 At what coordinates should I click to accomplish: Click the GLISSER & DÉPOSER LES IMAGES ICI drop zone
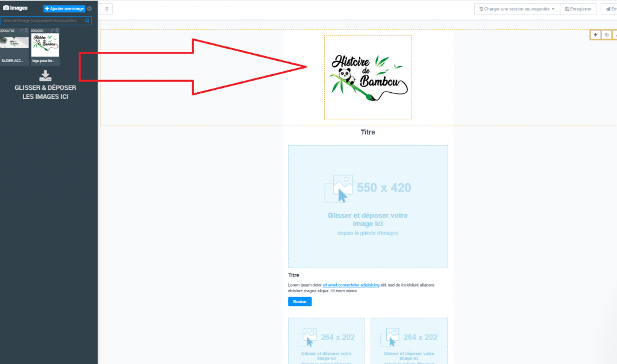coord(45,92)
